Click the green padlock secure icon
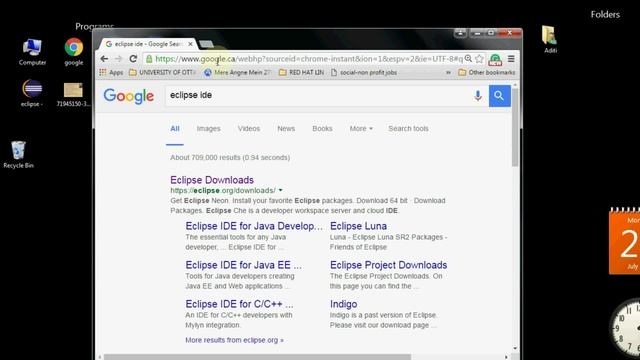 click(149, 59)
